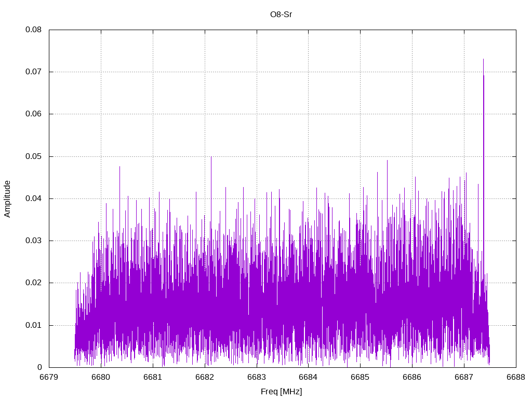Viewport: 532px width, 399px height.
Task: Click the y-axis tick label 0.01
Action: [34, 325]
